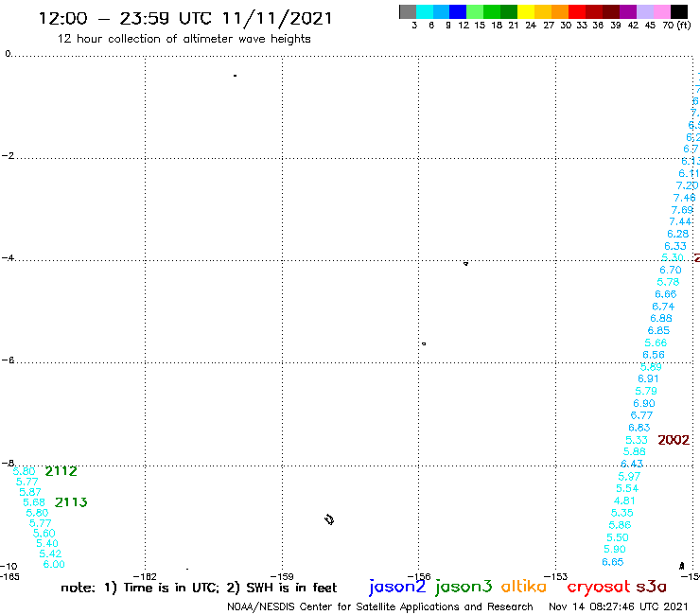The image size is (700, 615).
Task: Click the green 2112 time marker
Action: pos(61,471)
